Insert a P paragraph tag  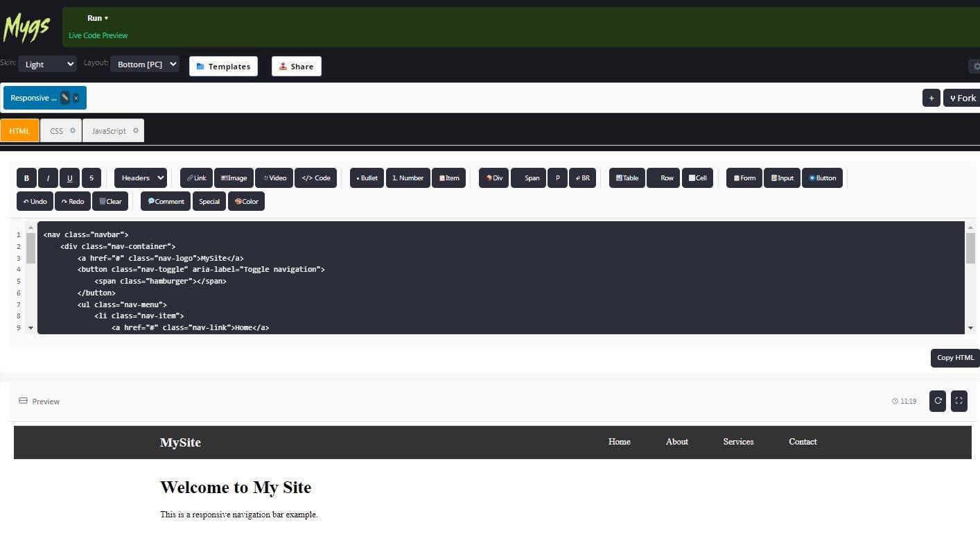click(x=557, y=178)
